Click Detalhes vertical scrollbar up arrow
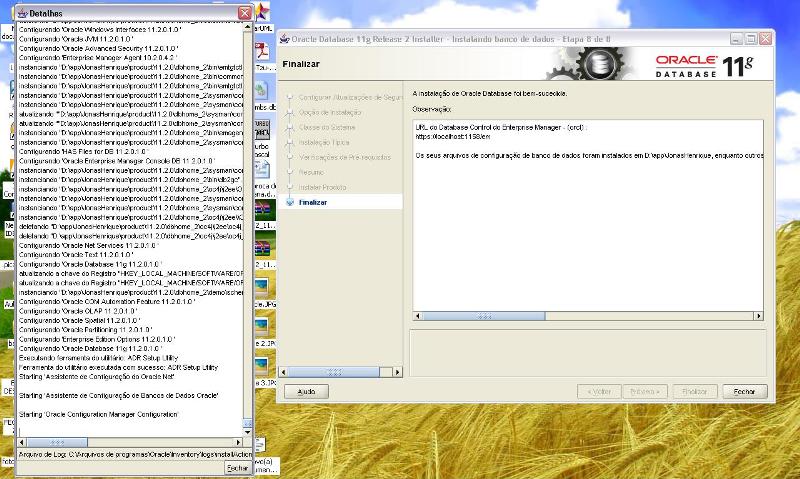This screenshot has width=800, height=479. (x=248, y=27)
